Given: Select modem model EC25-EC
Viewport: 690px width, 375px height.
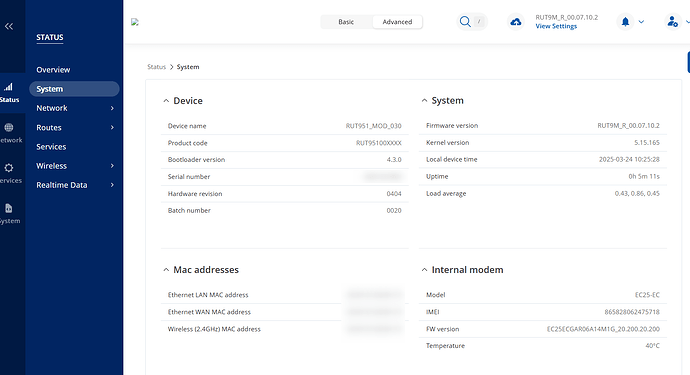Looking at the screenshot, I should coord(647,295).
